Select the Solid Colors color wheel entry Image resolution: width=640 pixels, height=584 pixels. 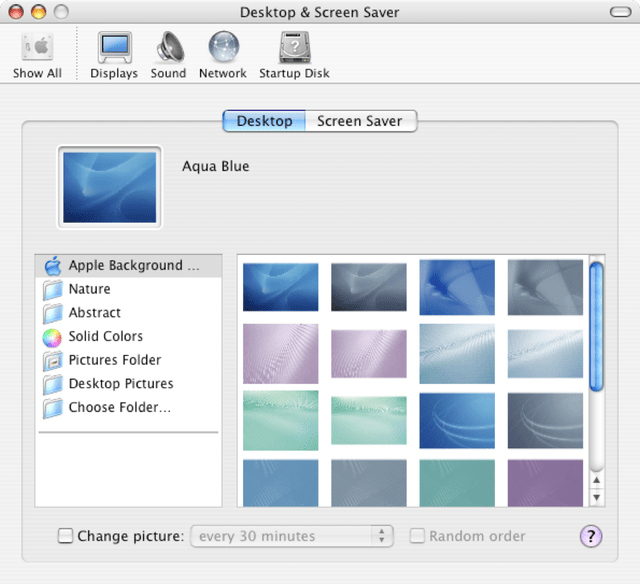(x=105, y=337)
